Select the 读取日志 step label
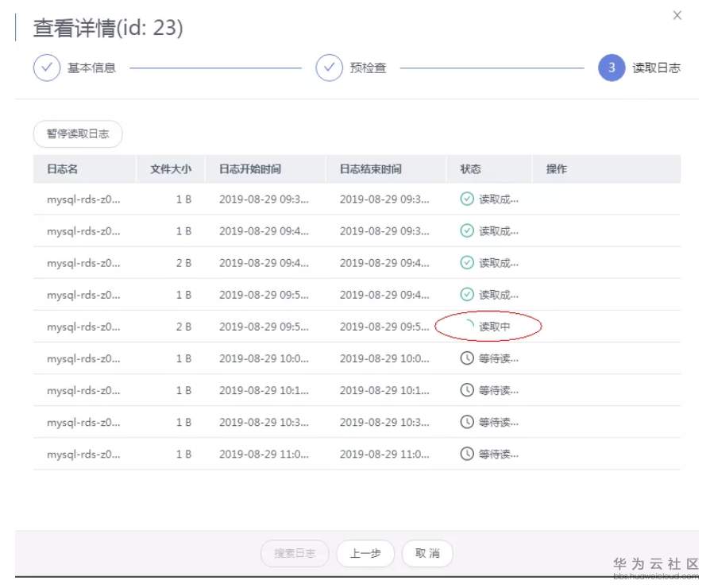 (657, 68)
